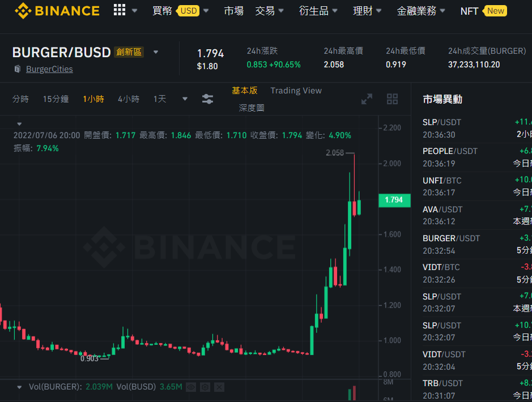Toggle volume indicator visibility eye

(191, 387)
